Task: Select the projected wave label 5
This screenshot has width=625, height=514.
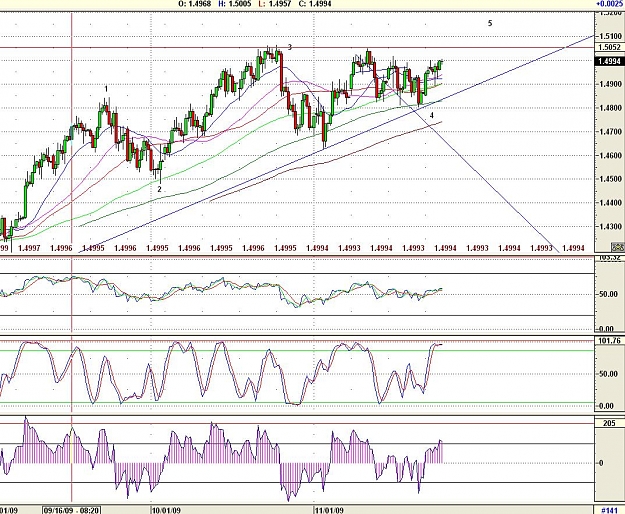Action: 490,23
